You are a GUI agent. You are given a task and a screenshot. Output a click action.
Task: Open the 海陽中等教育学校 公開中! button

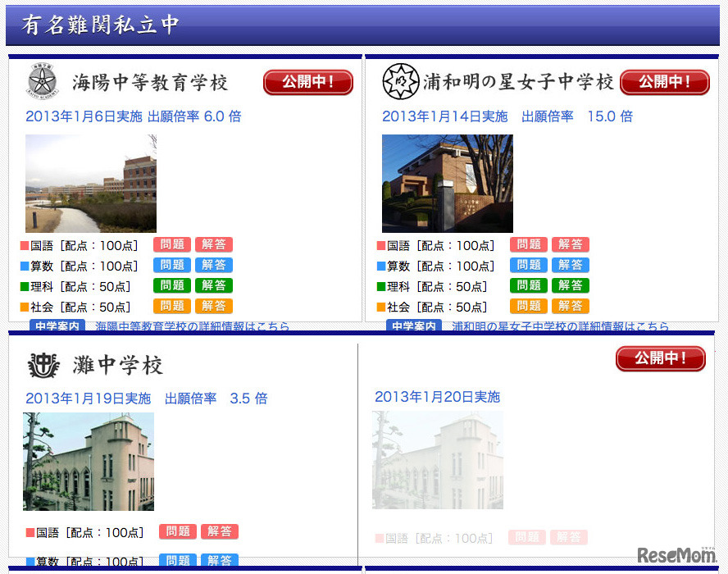(x=308, y=82)
